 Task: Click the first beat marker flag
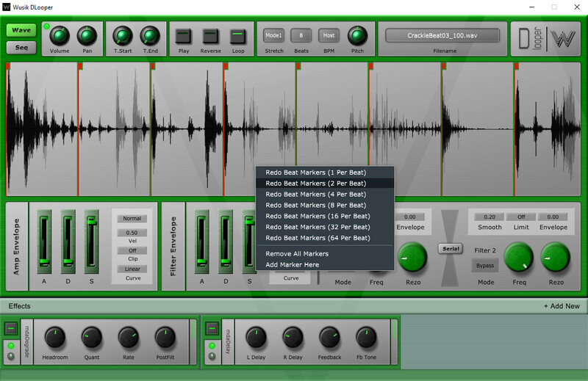pyautogui.click(x=8, y=66)
